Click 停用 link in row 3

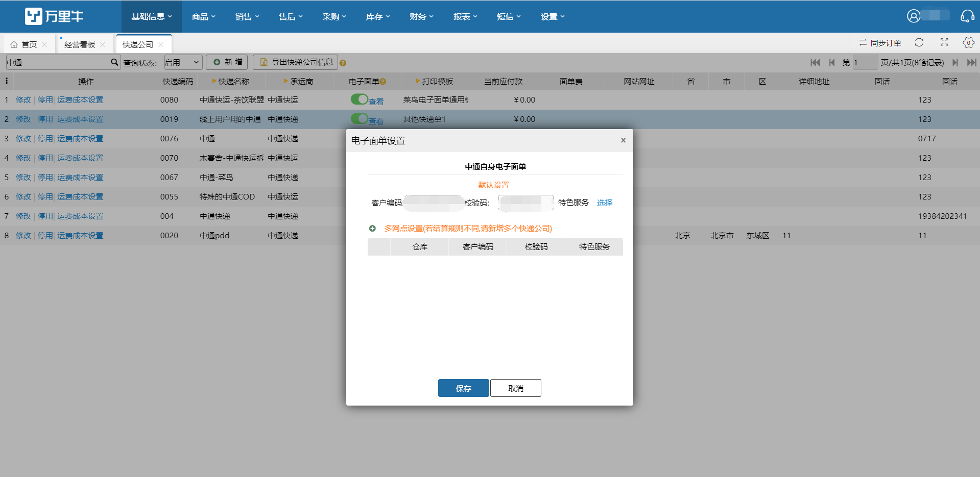pos(45,138)
